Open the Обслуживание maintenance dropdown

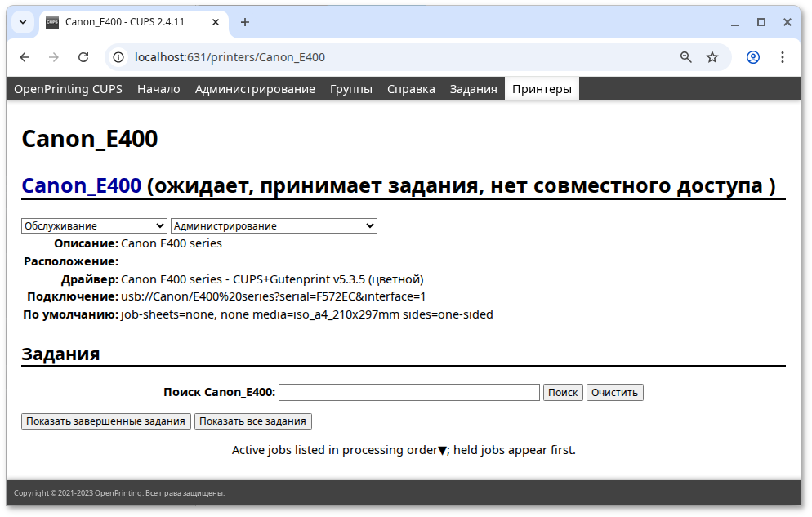point(93,225)
